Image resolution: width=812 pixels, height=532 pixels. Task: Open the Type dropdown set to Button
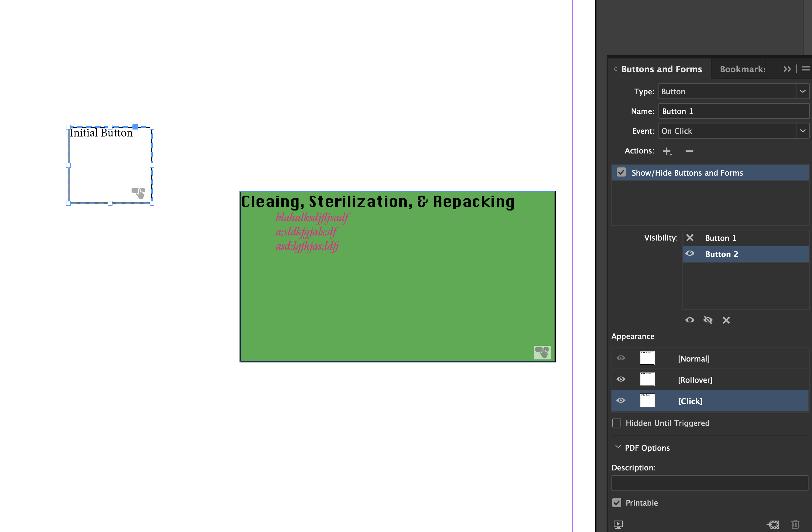(x=802, y=91)
